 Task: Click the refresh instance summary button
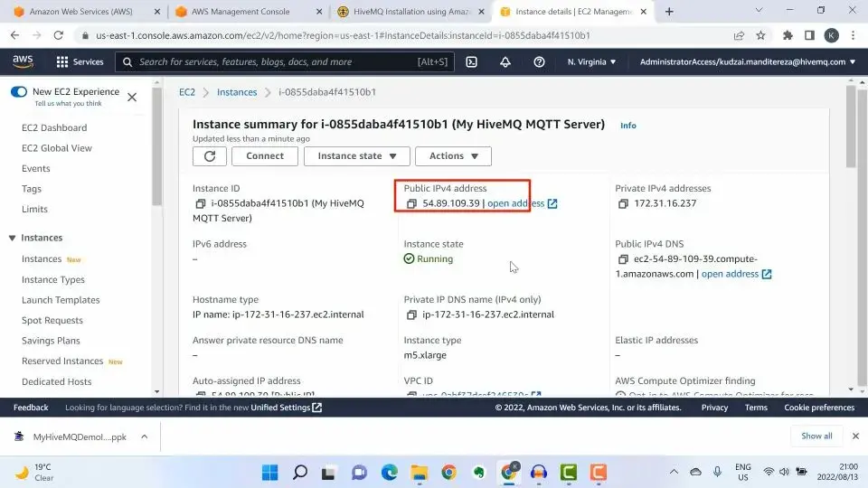pos(210,156)
